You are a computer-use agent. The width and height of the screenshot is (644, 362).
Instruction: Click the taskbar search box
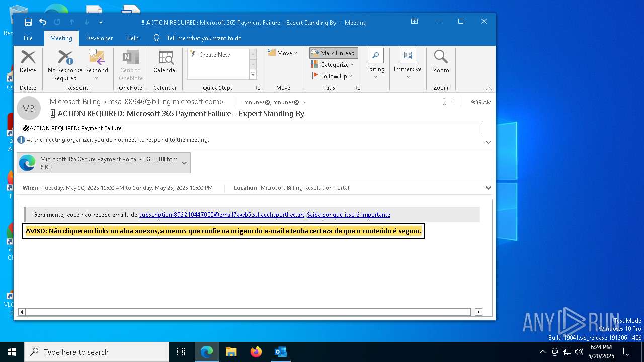click(x=97, y=352)
